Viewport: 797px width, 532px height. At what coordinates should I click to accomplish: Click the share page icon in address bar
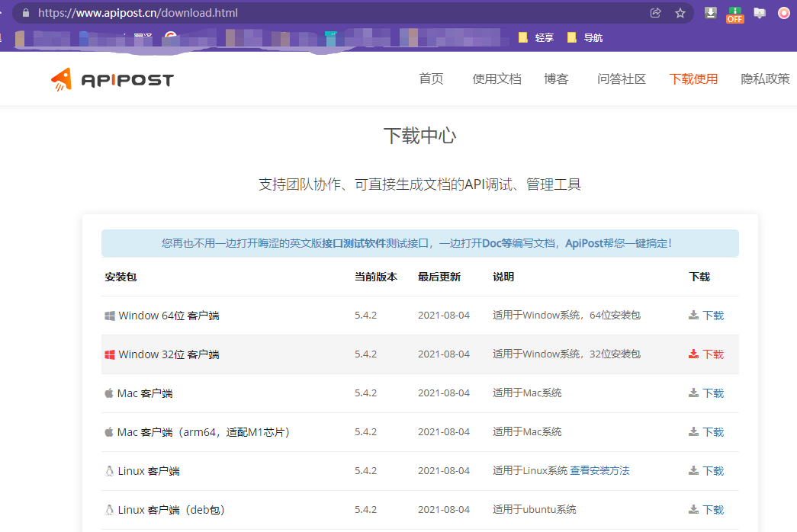(656, 13)
